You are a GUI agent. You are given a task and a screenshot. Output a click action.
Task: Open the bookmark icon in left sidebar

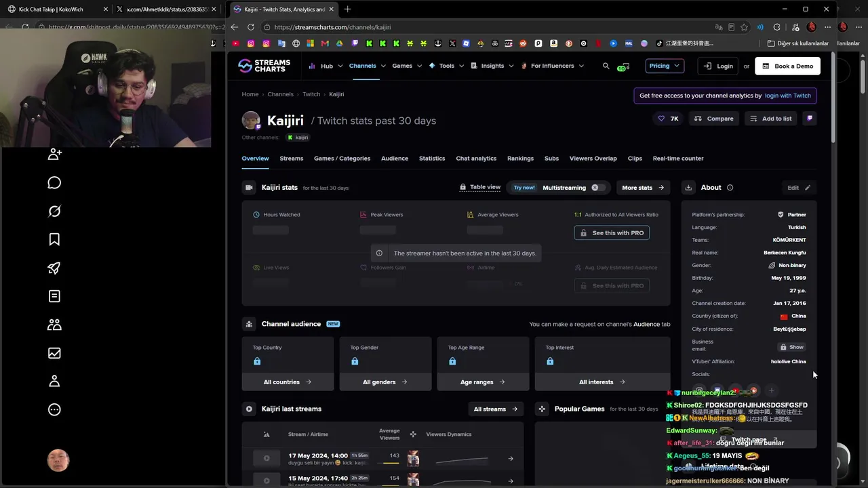55,239
